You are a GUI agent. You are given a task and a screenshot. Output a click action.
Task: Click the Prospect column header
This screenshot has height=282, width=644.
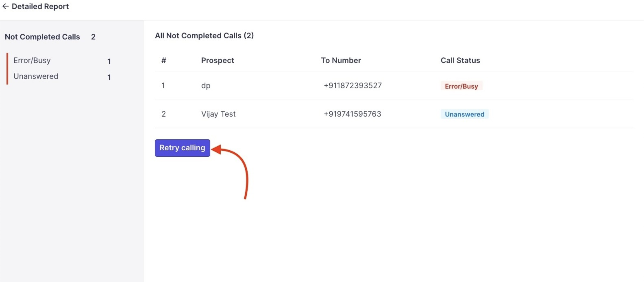pos(218,61)
